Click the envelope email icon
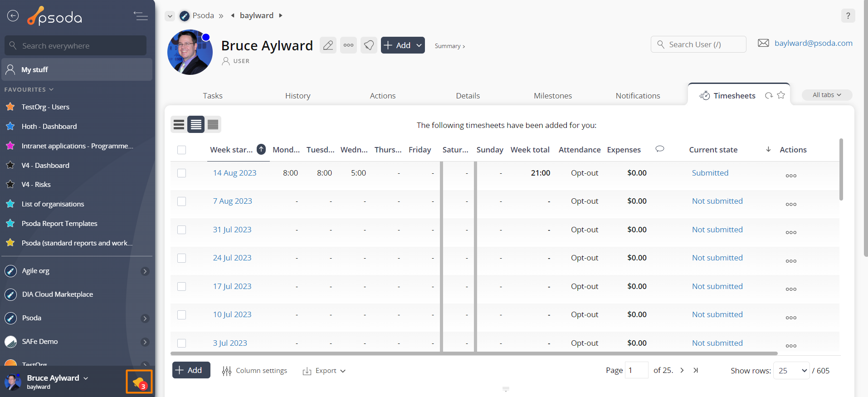 (x=764, y=43)
